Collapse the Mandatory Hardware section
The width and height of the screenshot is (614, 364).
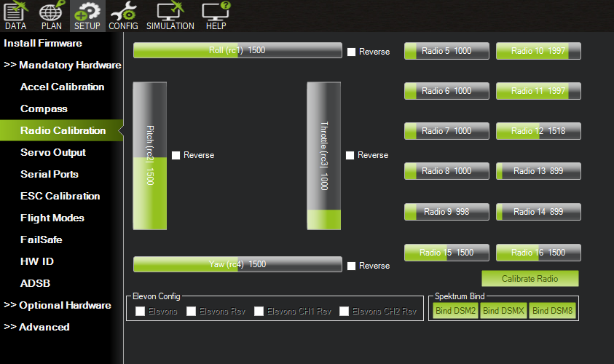coord(62,65)
